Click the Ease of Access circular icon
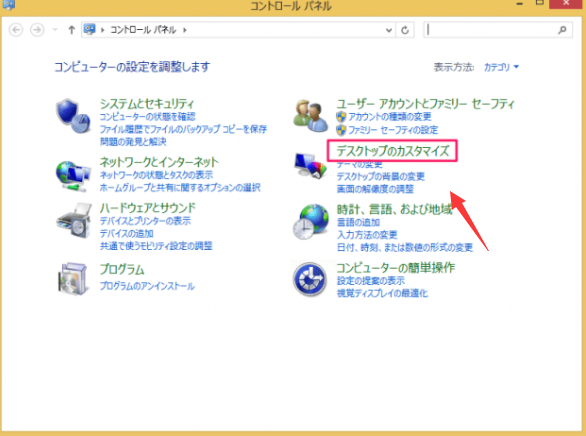This screenshot has height=436, width=586. tap(310, 279)
